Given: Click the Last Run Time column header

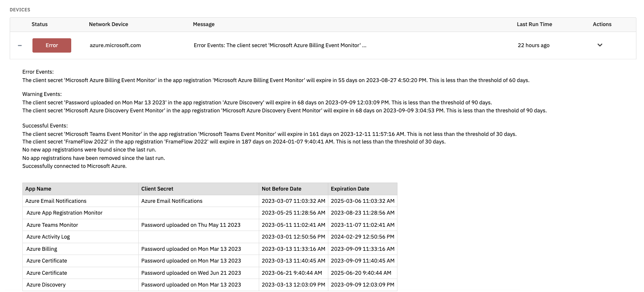Looking at the screenshot, I should click(534, 24).
